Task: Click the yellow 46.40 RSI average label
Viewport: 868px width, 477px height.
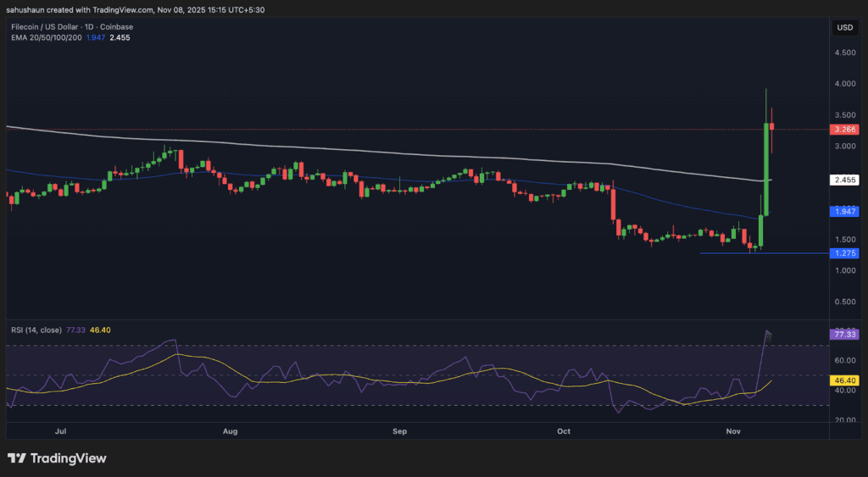Action: (x=845, y=382)
